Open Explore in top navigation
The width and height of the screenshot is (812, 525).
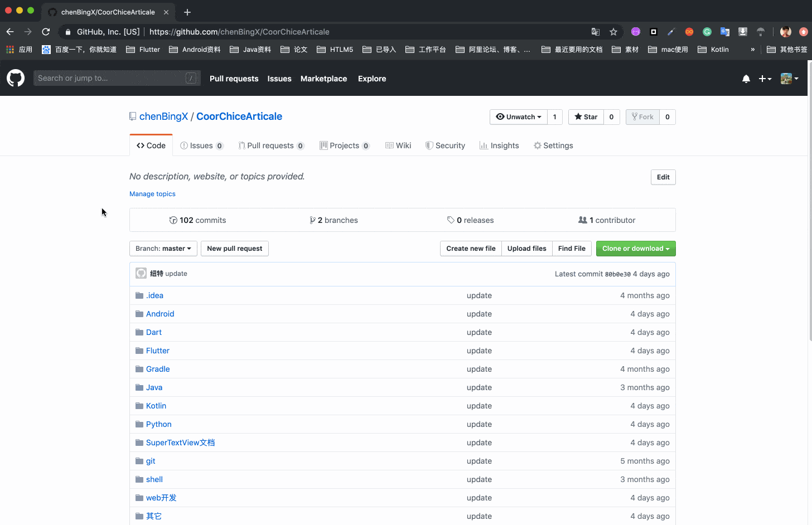coord(372,79)
